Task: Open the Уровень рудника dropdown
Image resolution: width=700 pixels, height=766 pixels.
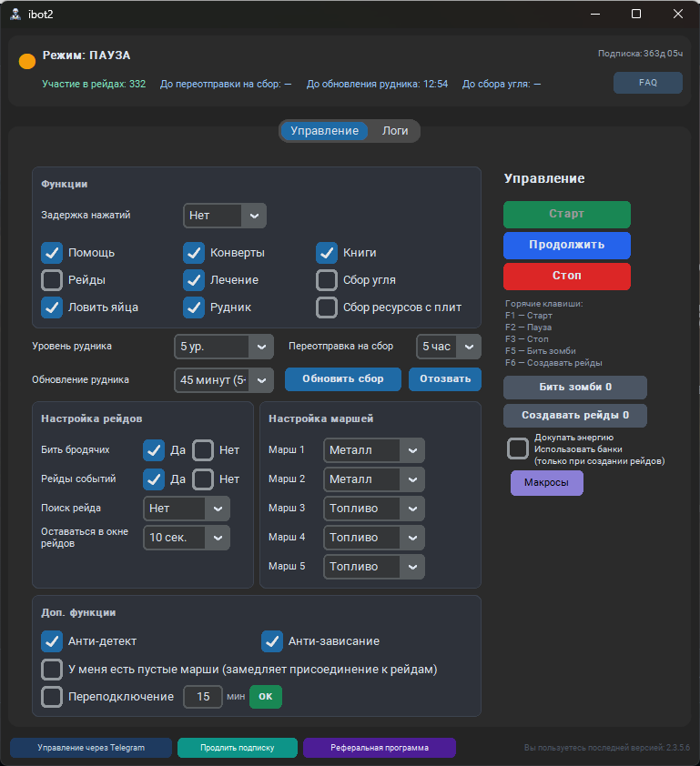Action: 224,347
